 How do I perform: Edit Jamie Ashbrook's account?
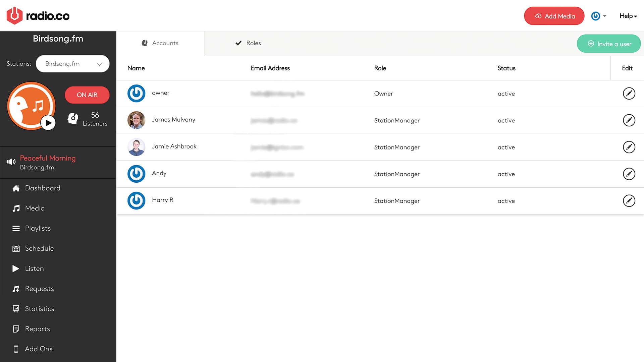pyautogui.click(x=629, y=147)
